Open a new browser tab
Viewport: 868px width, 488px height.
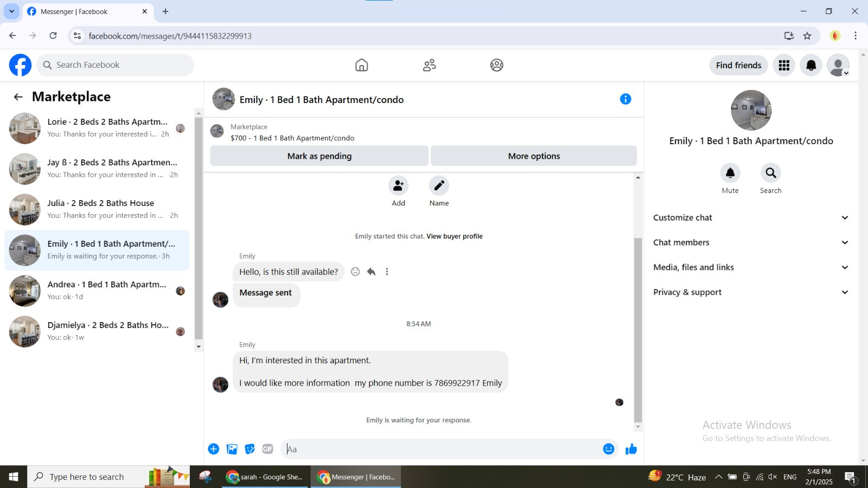[165, 11]
